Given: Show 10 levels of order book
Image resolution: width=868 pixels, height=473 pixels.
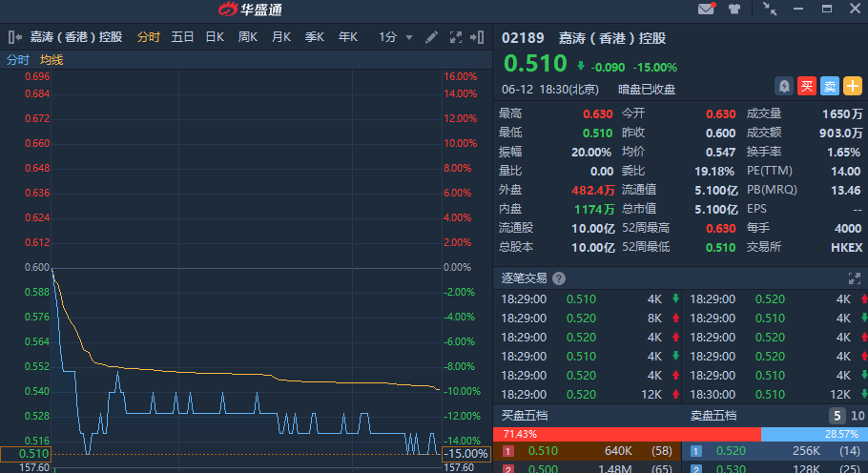Looking at the screenshot, I should coord(858,416).
